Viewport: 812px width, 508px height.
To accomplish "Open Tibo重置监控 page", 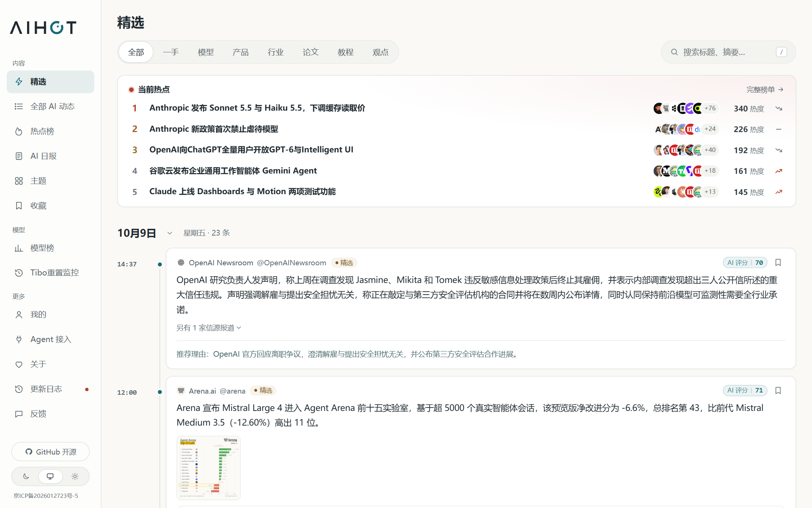I will pos(50,272).
